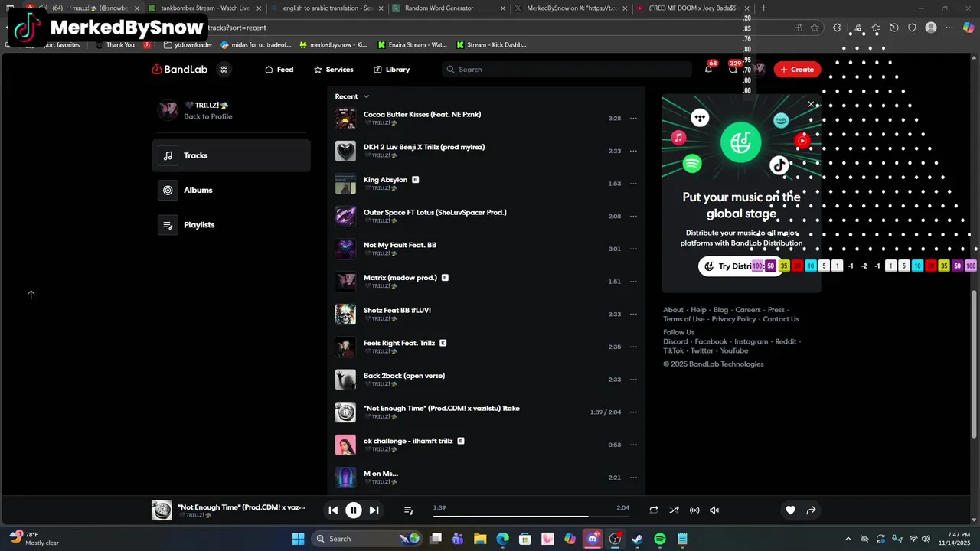Open options for Cocoa Butter Kisses track
Viewport: 980px width, 551px height.
[x=633, y=119]
